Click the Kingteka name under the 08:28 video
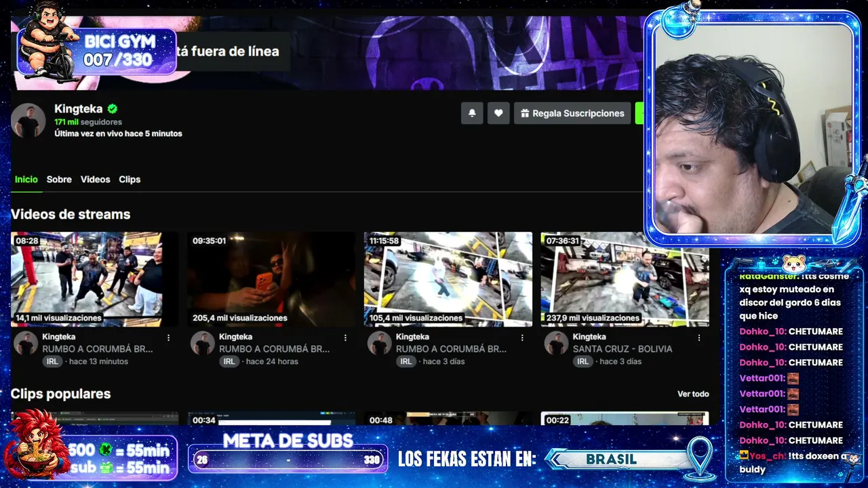This screenshot has width=868, height=488. (59, 337)
